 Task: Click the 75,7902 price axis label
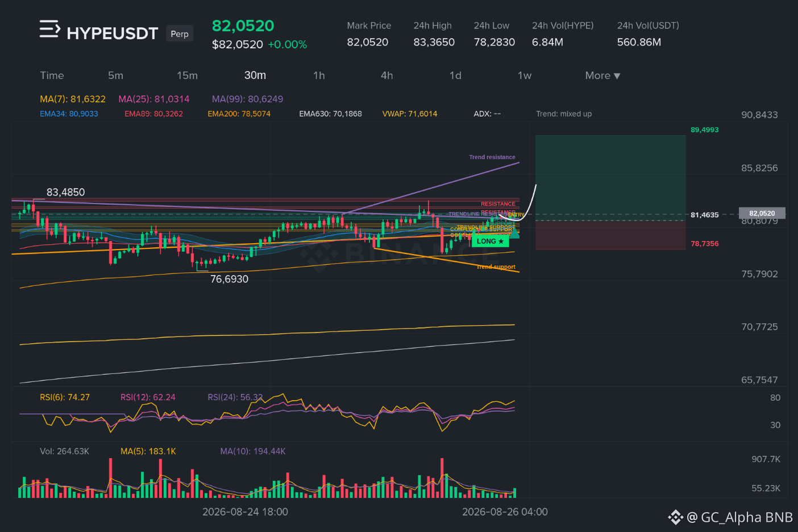click(759, 274)
